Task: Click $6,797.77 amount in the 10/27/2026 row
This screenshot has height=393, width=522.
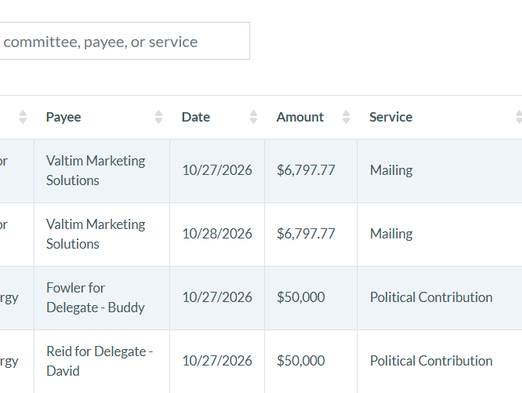Action: point(306,170)
